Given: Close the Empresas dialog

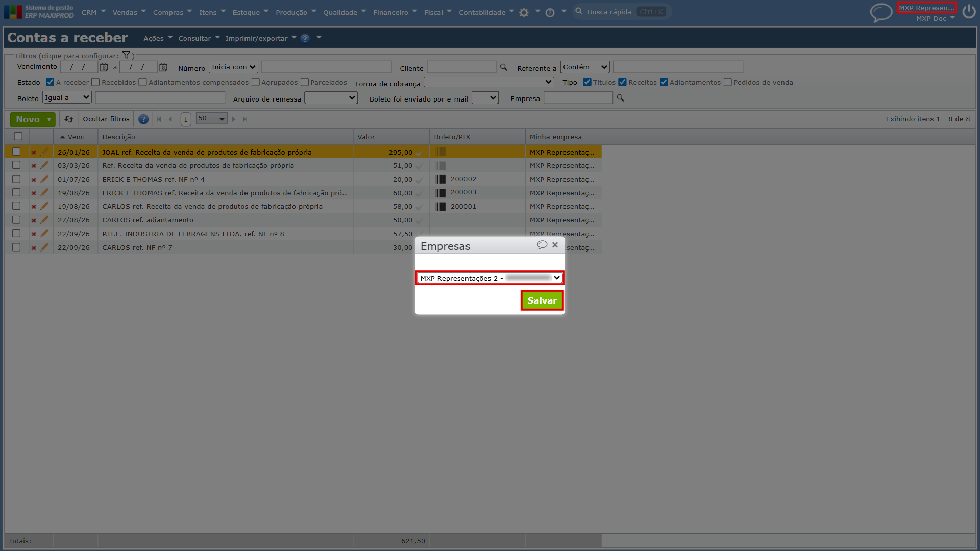Looking at the screenshot, I should coord(555,245).
